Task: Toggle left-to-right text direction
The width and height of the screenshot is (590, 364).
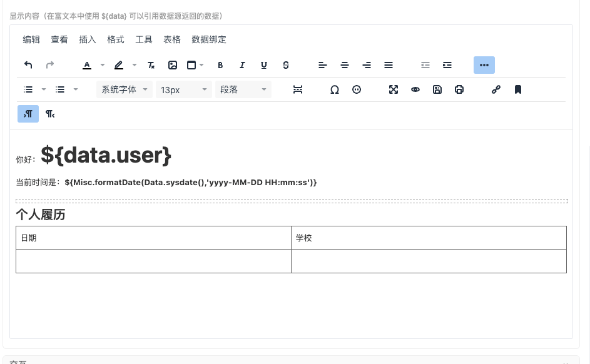Action: click(x=28, y=114)
